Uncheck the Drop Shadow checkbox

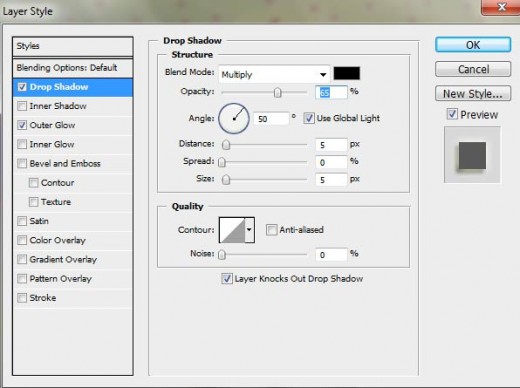pos(22,87)
